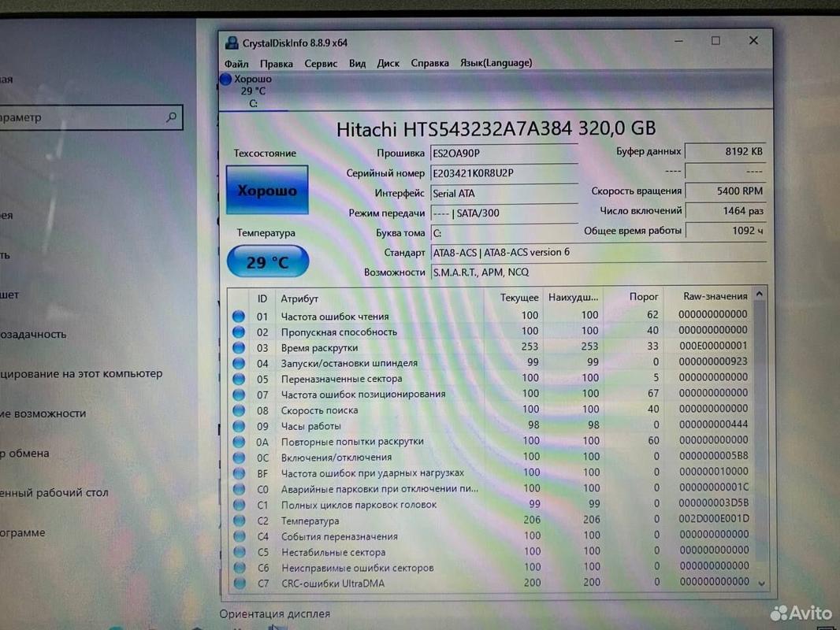Image resolution: width=840 pixels, height=630 pixels.
Task: Click the Возможности field S.M.A.R.T., APM, NCQ
Action: pyautogui.click(x=598, y=272)
